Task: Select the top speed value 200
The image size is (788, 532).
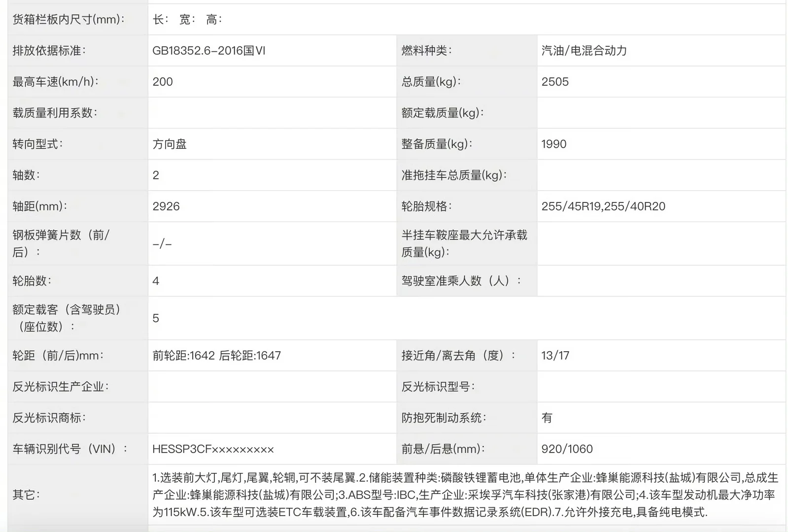Action: pos(163,82)
